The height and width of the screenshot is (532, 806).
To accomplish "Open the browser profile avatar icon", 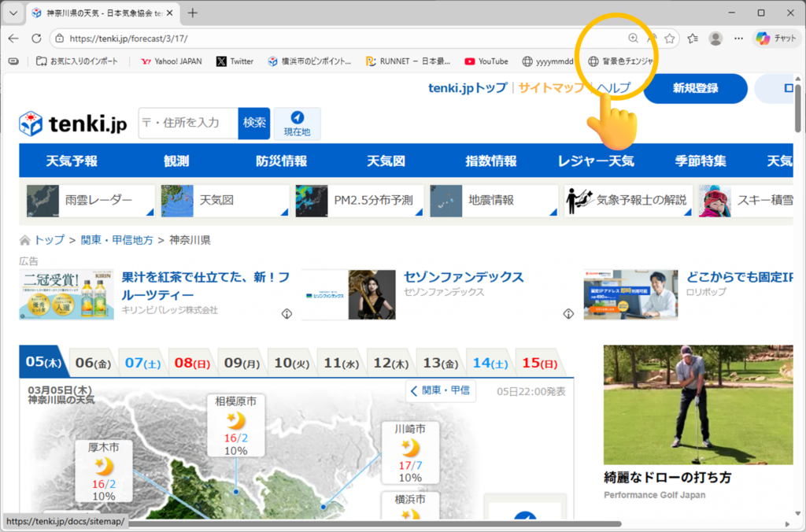I will (715, 38).
